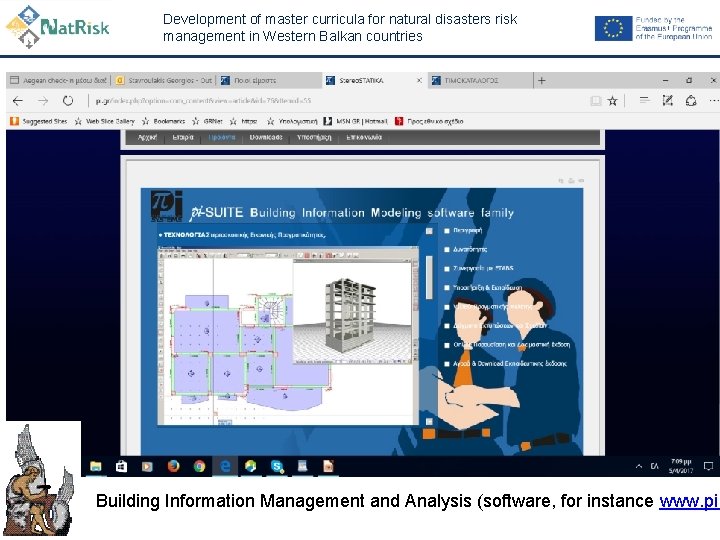This screenshot has width=720, height=540.
Task: Switch to the third tab with pi icon
Action: pyautogui.click(x=269, y=80)
